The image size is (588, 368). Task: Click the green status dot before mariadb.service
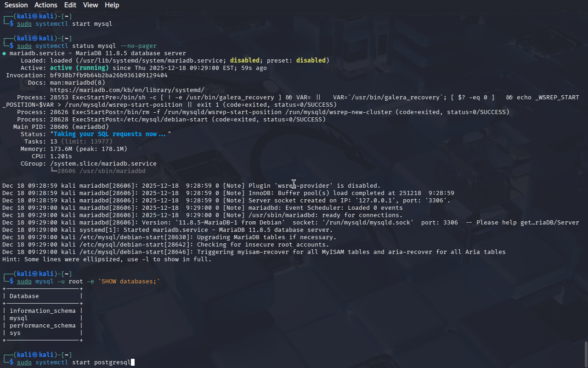click(4, 53)
